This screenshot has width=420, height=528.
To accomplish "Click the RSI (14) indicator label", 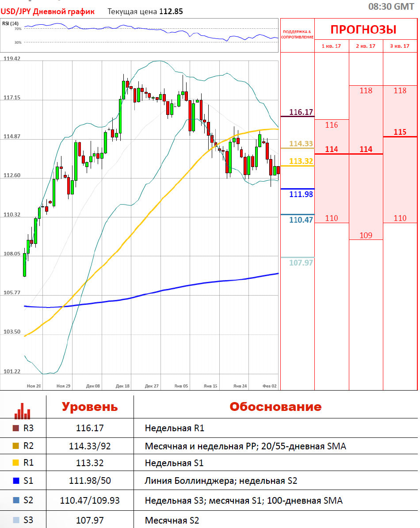I will click(11, 23).
